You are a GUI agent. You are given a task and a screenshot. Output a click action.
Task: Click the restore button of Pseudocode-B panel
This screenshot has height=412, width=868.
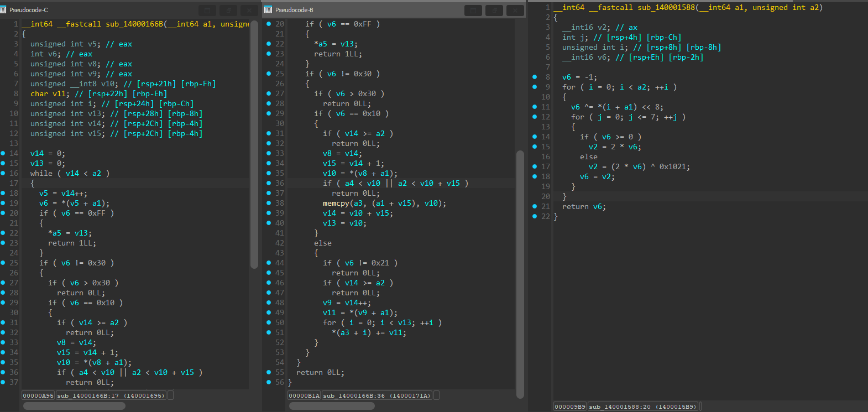pyautogui.click(x=494, y=10)
